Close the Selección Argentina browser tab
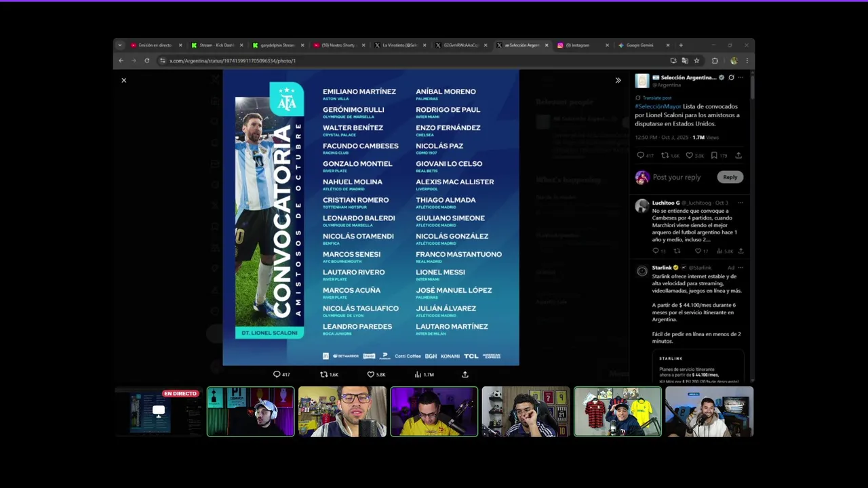868x488 pixels. [547, 45]
